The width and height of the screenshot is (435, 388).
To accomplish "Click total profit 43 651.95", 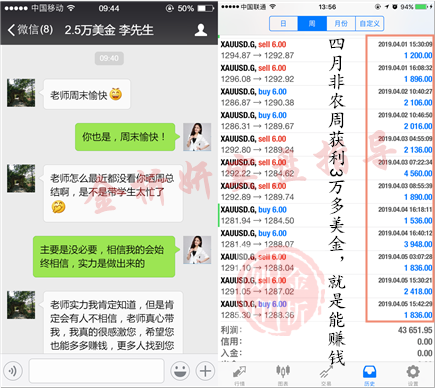I will [x=415, y=330].
